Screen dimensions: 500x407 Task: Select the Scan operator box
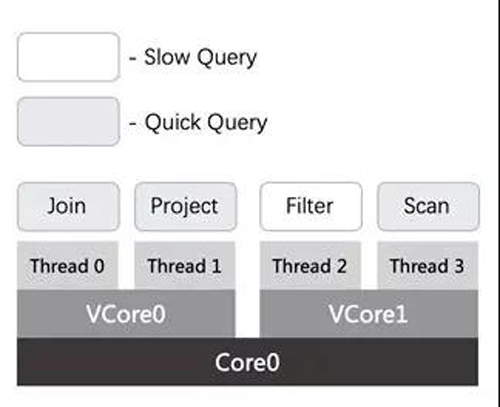click(428, 207)
